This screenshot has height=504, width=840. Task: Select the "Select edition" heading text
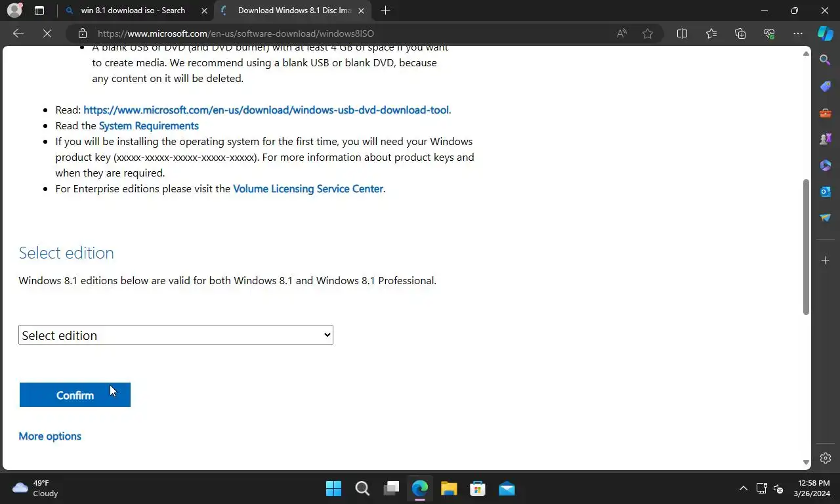66,253
